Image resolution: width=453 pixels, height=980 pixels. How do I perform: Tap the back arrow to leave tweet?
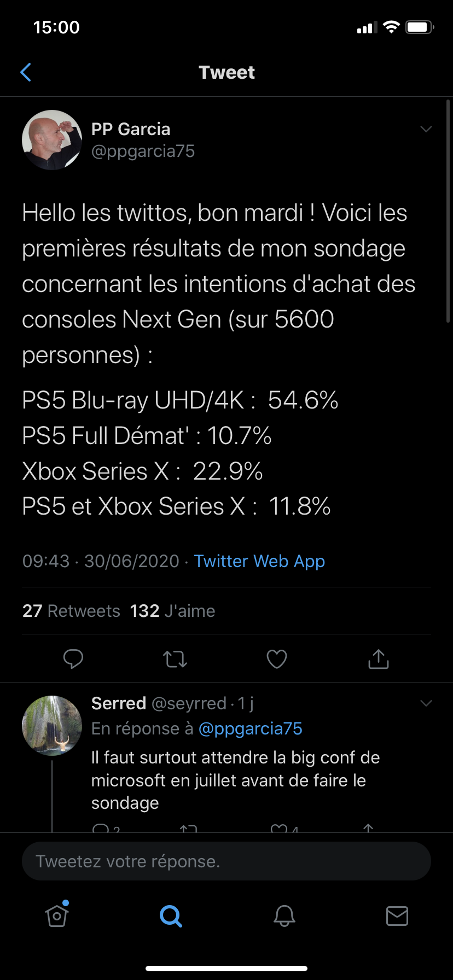click(26, 72)
